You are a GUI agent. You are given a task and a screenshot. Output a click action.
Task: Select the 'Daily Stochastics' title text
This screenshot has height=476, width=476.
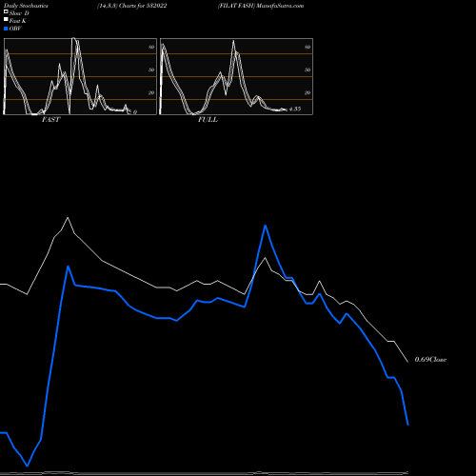(x=26, y=6)
